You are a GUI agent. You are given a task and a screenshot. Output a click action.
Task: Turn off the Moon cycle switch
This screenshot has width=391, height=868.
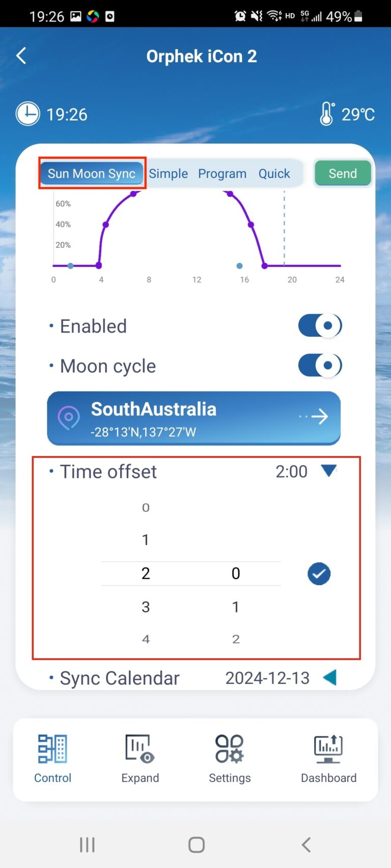pyautogui.click(x=320, y=366)
